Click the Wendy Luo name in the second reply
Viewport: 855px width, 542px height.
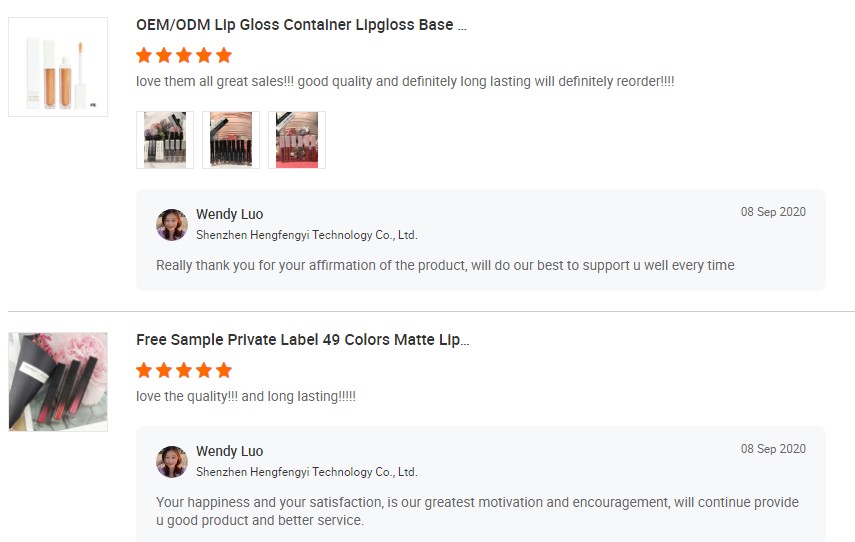229,451
